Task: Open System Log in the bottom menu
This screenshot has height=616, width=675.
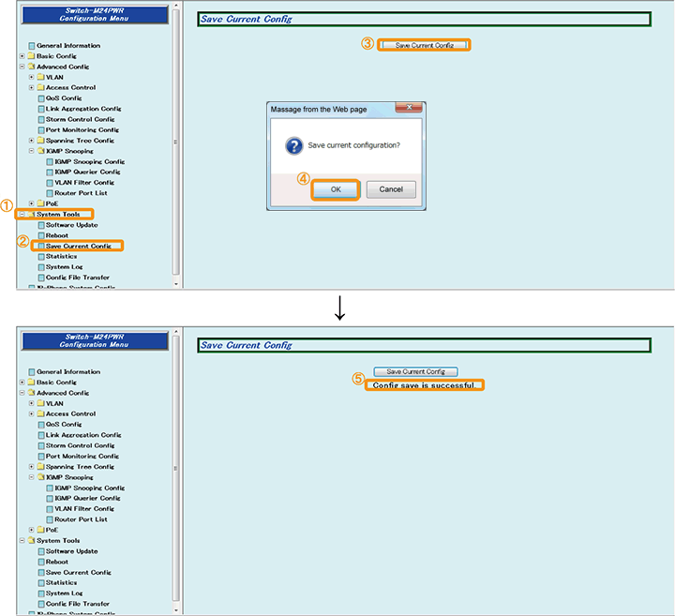Action: point(65,593)
